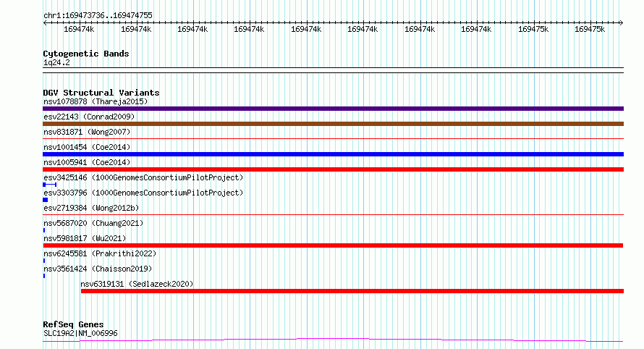Open the nsv3561424 (Chaisson2019) label

pyautogui.click(x=98, y=269)
